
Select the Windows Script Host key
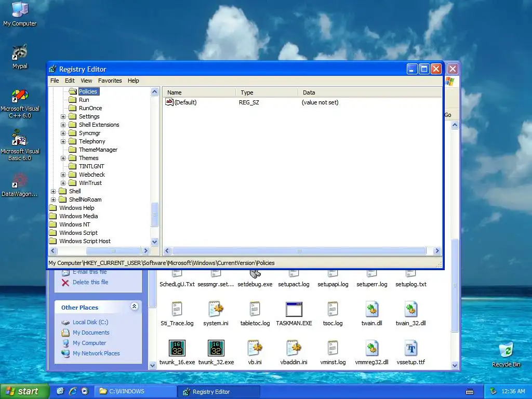[85, 241]
